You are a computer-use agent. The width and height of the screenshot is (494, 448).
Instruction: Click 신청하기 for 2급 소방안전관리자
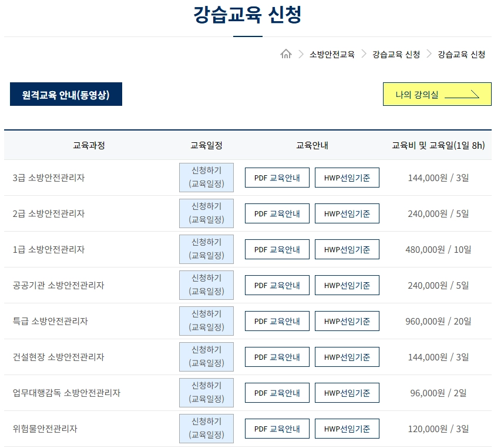pyautogui.click(x=206, y=213)
